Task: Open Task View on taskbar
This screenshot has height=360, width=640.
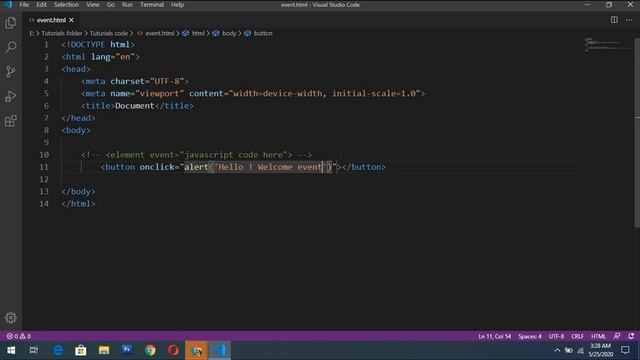Action: pyautogui.click(x=34, y=350)
